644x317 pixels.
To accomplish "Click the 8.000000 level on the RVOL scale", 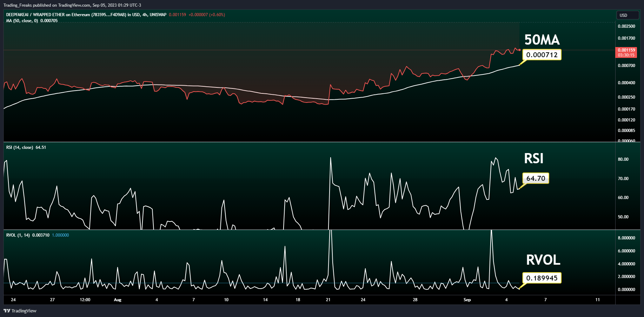I will coord(626,238).
